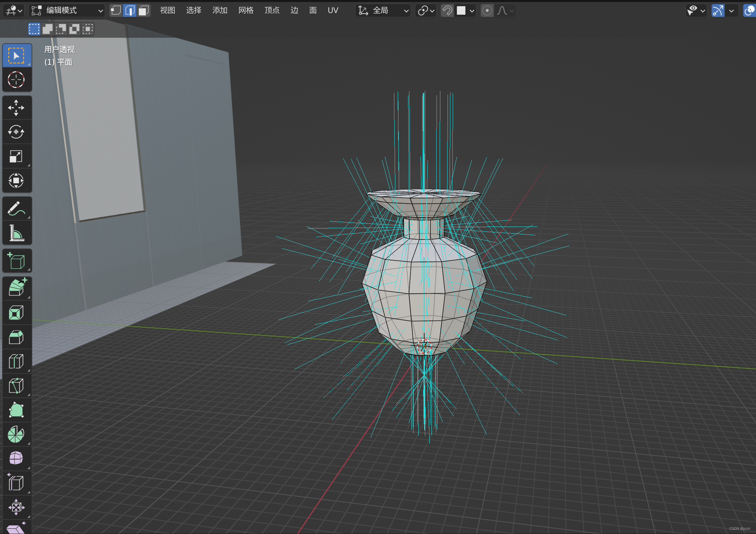The height and width of the screenshot is (534, 756).
Task: Activate the 3D Cursor tool
Action: click(x=16, y=80)
